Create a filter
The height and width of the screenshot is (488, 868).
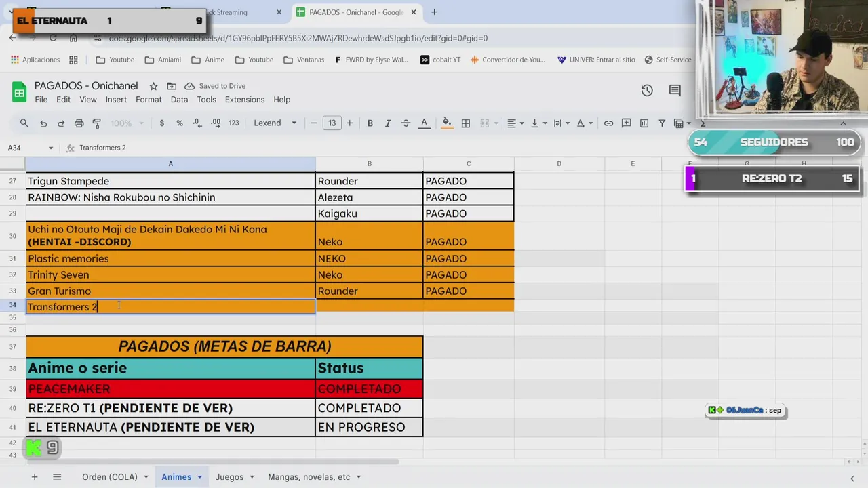point(662,123)
